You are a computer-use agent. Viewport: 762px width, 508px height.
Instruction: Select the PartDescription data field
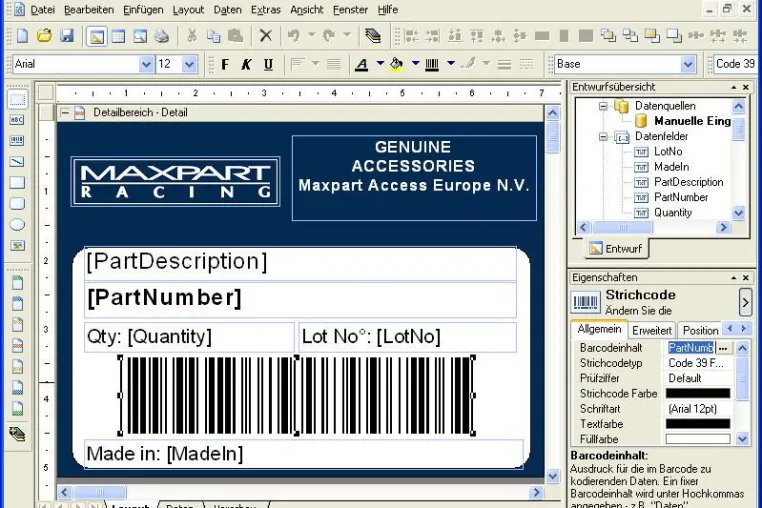(688, 182)
